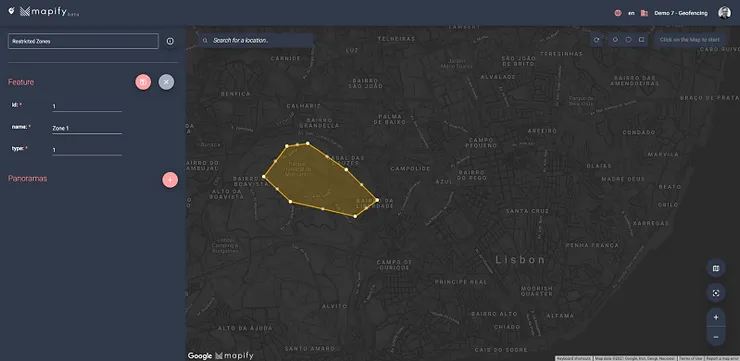Select the polygon drawing tool on map toolbar
740x361 pixels.
[615, 40]
